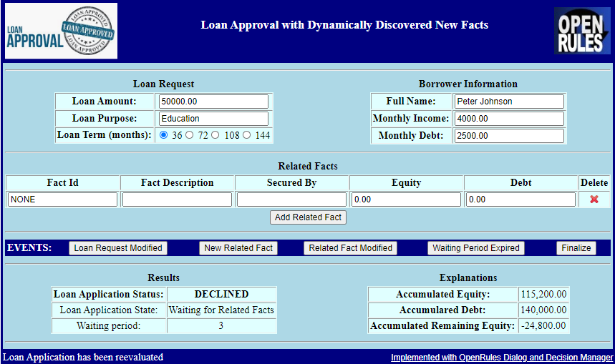Screen dimensions: 615x364
Task: Click Related Fact Modified button
Action: (x=350, y=248)
